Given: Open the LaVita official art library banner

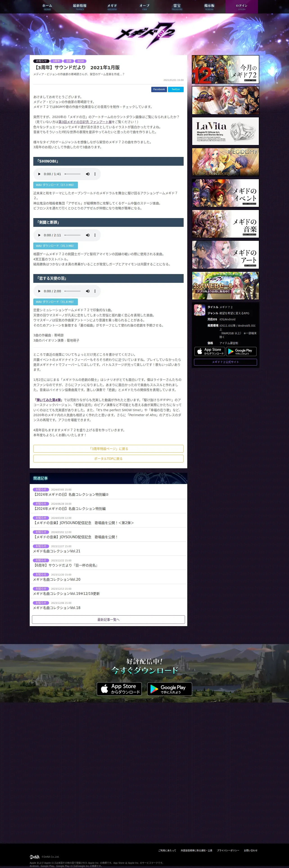Looking at the screenshot, I should click(x=225, y=131).
